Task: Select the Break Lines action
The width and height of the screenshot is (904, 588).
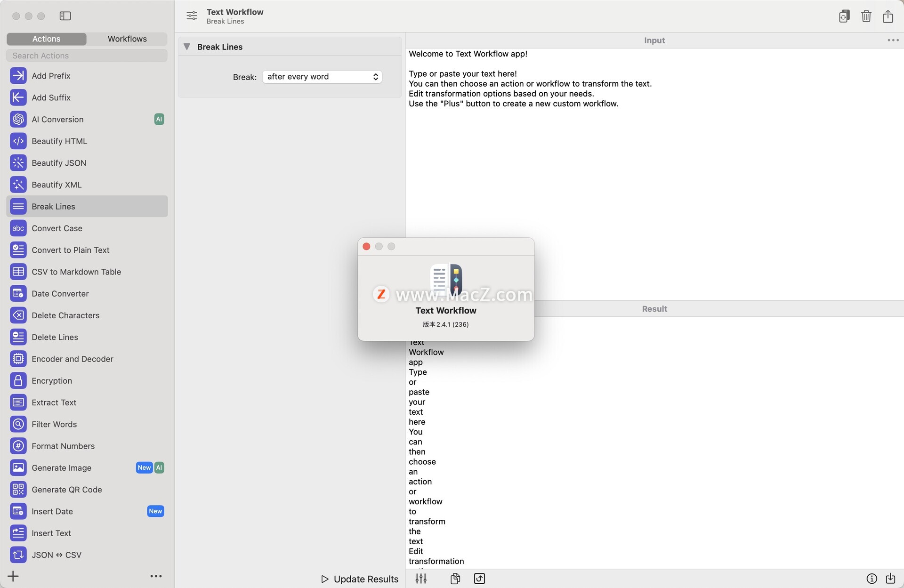Action: point(87,206)
